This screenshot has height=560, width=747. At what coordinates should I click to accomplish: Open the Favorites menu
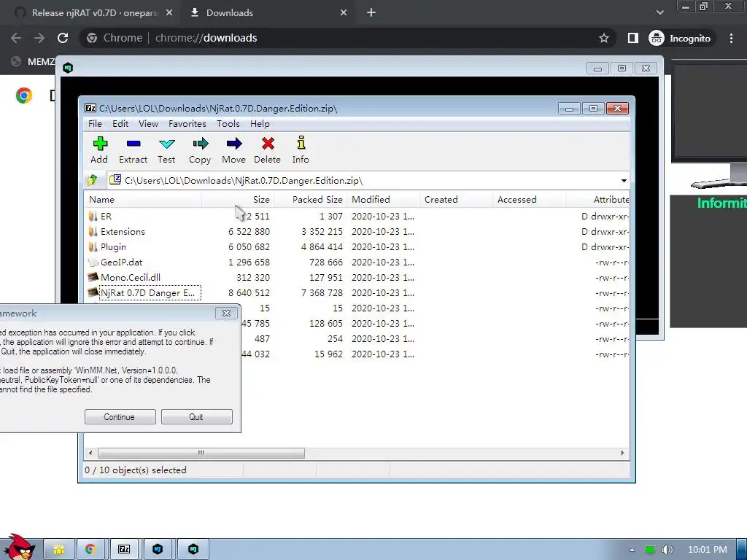187,124
